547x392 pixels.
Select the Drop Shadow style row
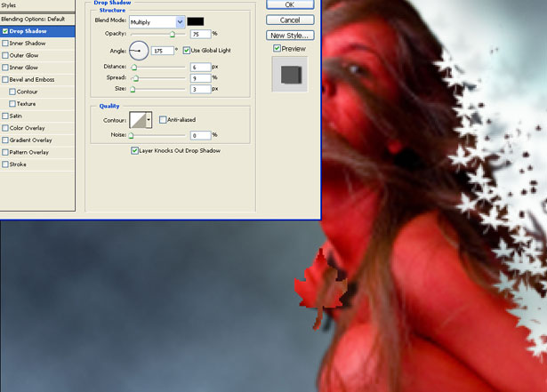pyautogui.click(x=37, y=31)
